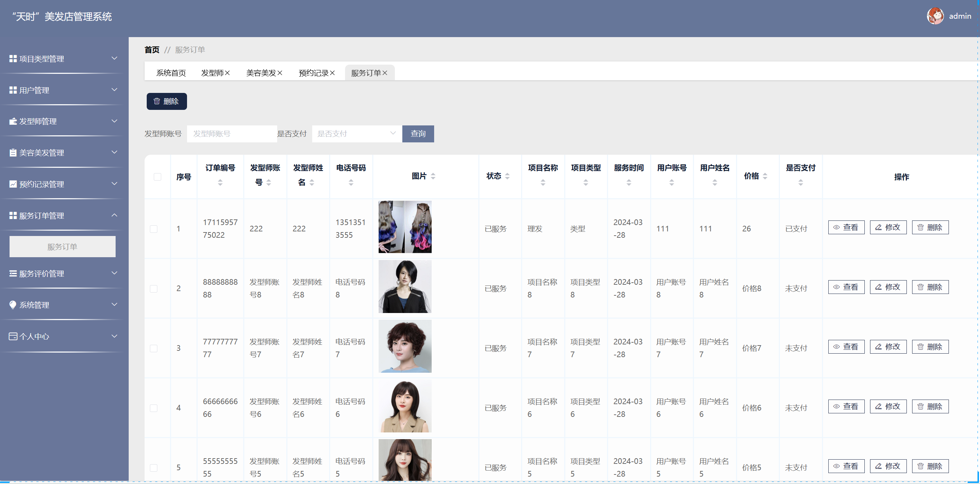Viewport: 980px width, 484px height.
Task: Click the admin avatar icon
Action: click(935, 16)
